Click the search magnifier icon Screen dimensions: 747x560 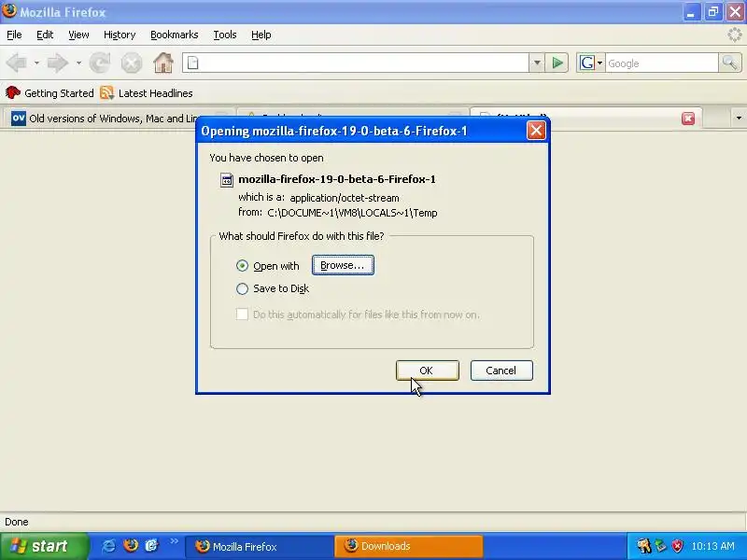point(730,63)
